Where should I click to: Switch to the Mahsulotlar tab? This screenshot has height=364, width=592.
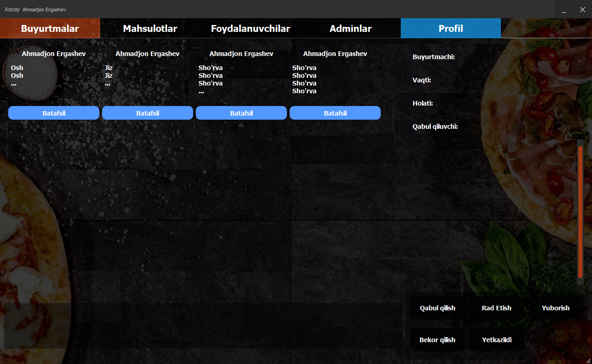(x=149, y=28)
